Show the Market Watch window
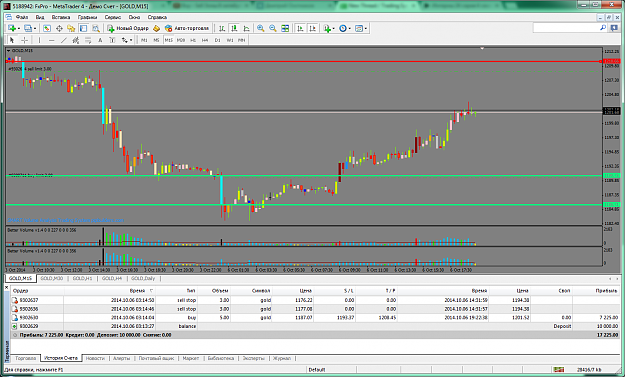The height and width of the screenshot is (377, 625). click(47, 28)
